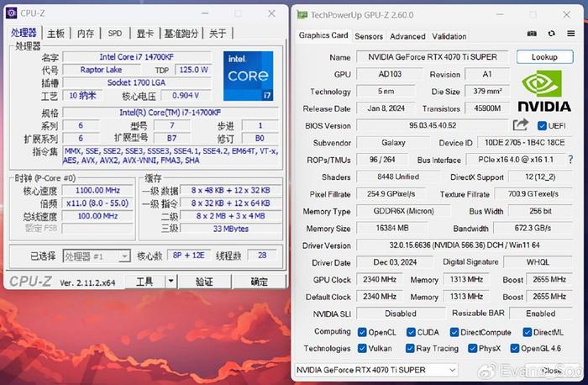
Task: Click the Intel Core i7 logo
Action: (249, 76)
